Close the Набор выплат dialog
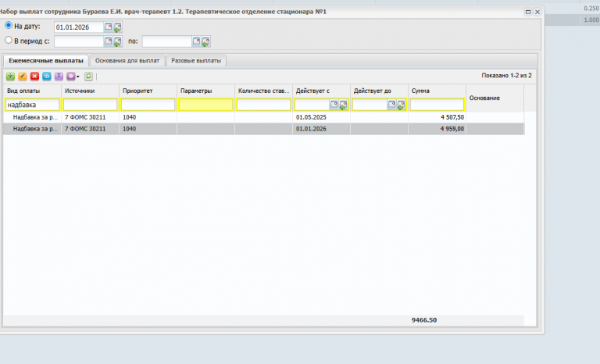Image resolution: width=600 pixels, height=364 pixels. 537,12
